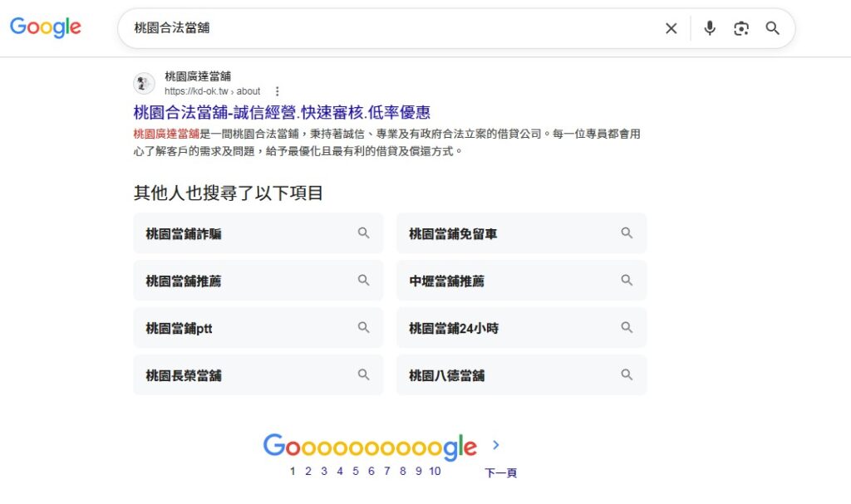Go to results page 9
This screenshot has height=504, width=851.
[x=419, y=471]
